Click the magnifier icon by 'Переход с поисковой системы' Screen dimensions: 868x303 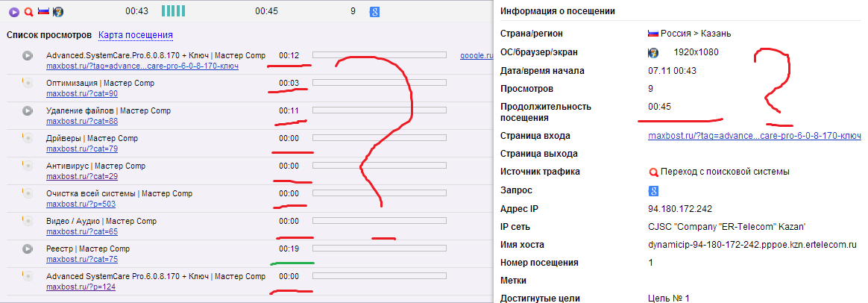pos(652,172)
